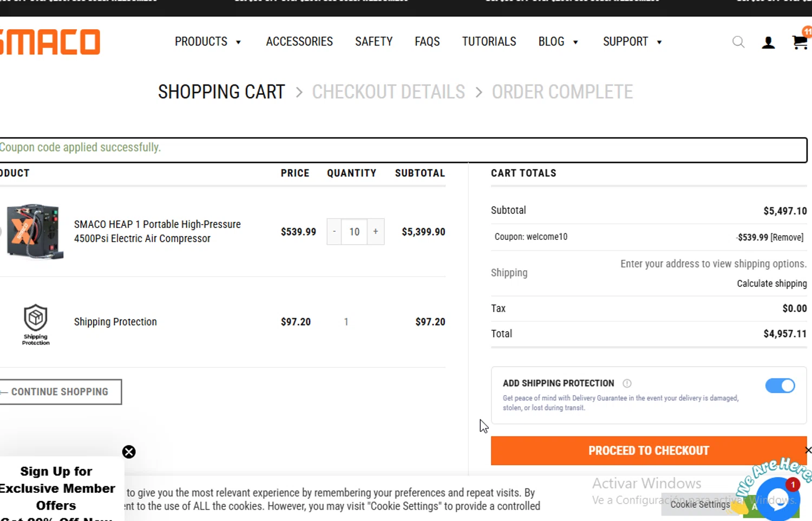812x521 pixels.
Task: Click Continue Shopping button
Action: 60,392
